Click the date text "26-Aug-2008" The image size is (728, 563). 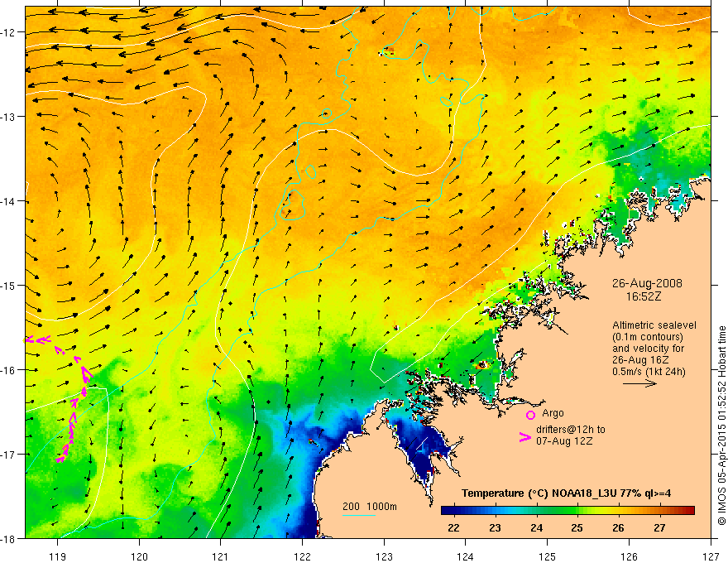pyautogui.click(x=647, y=283)
